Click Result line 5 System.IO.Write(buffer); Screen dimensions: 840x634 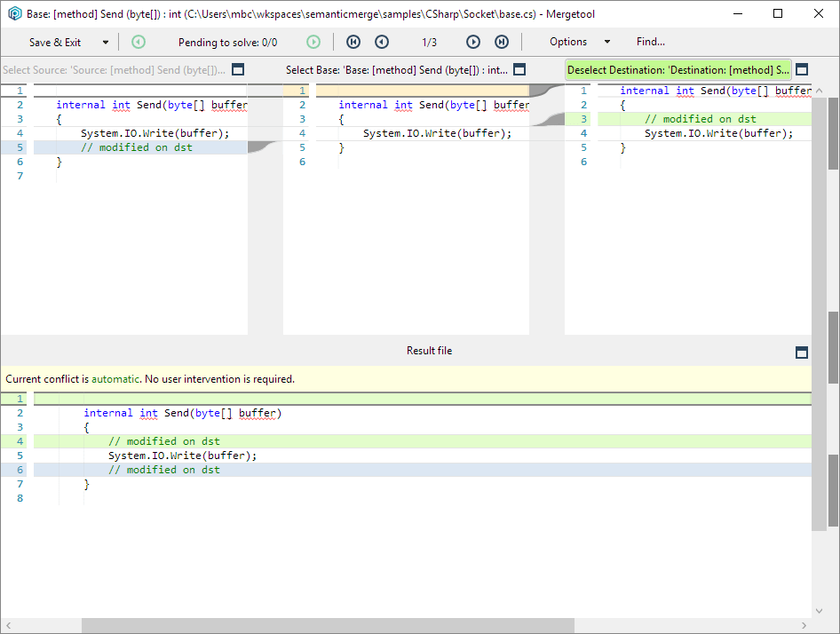(183, 456)
